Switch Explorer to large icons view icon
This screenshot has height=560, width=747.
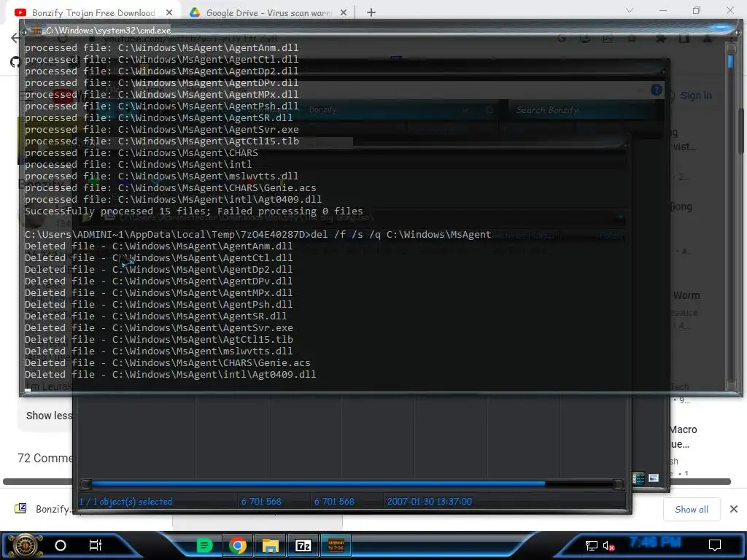pos(654,478)
